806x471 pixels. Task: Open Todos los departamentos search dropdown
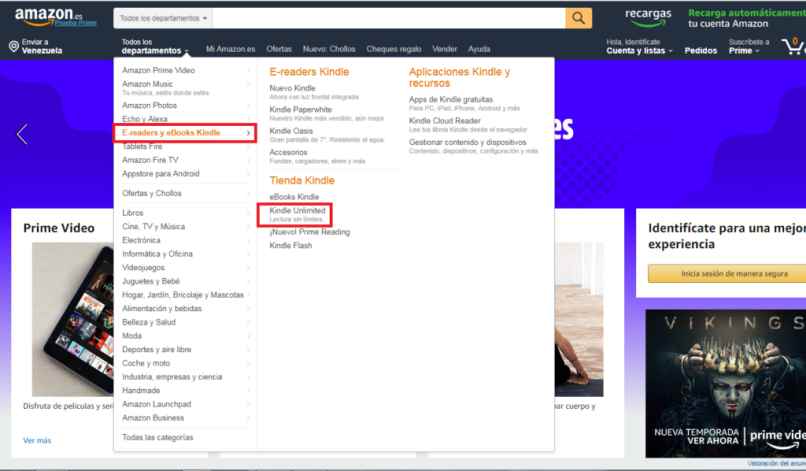click(x=163, y=19)
